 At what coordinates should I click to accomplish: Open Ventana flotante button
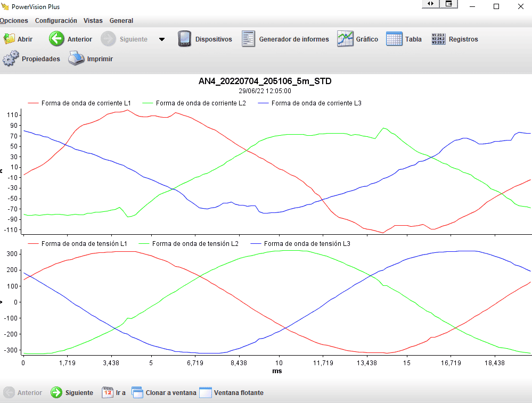[x=232, y=393]
